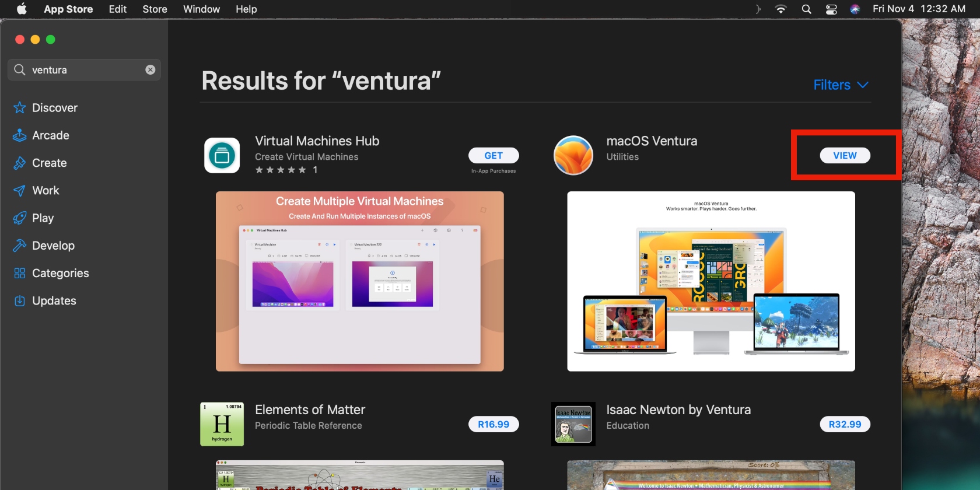
Task: Open Isaac Newton screenshot preview
Action: (x=711, y=475)
